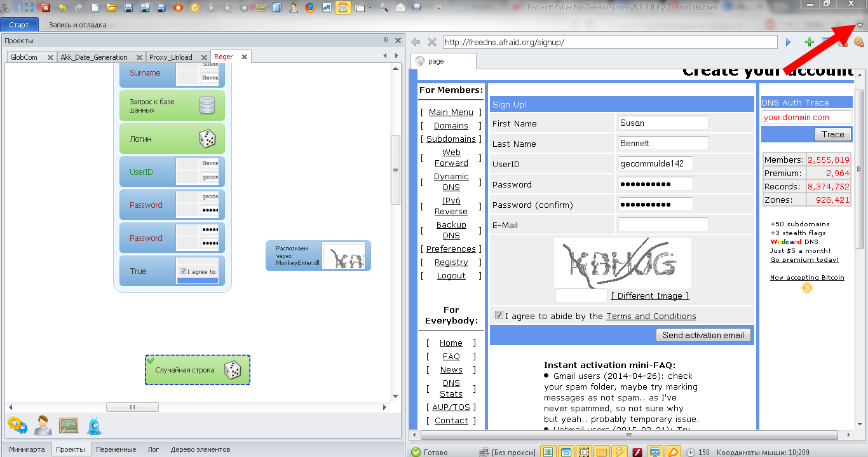Image resolution: width=868 pixels, height=457 pixels.
Task: Click the person icon below project canvas
Action: (x=43, y=425)
